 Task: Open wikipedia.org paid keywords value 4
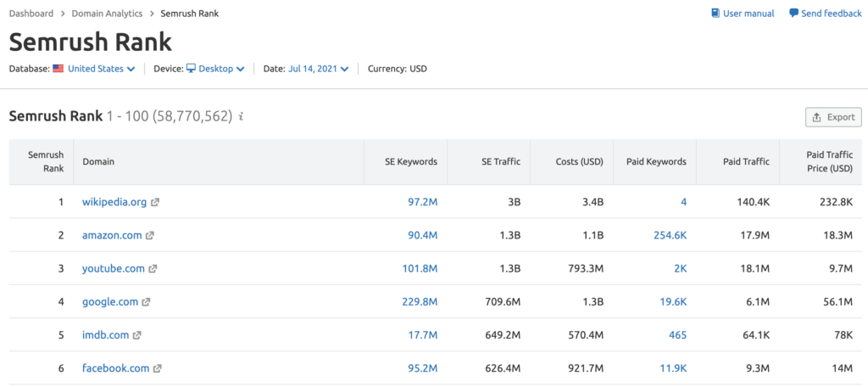684,202
